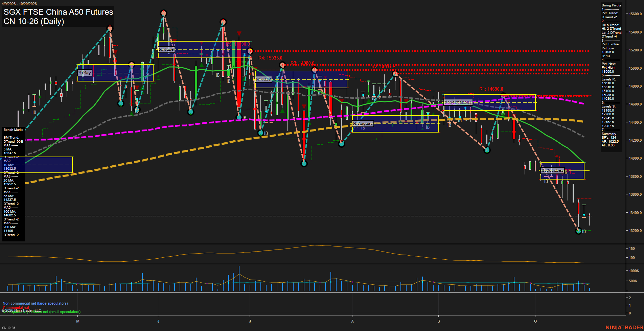This screenshot has width=644, height=331.
Task: Click the R4: 15035.0 resistance label
Action: click(270, 58)
